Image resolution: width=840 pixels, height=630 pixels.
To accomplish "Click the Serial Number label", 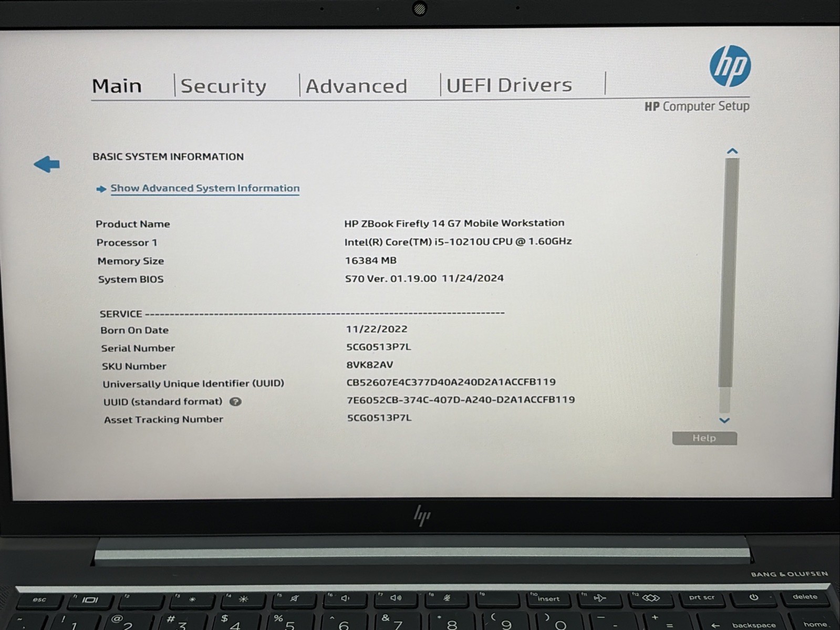I will pos(138,348).
